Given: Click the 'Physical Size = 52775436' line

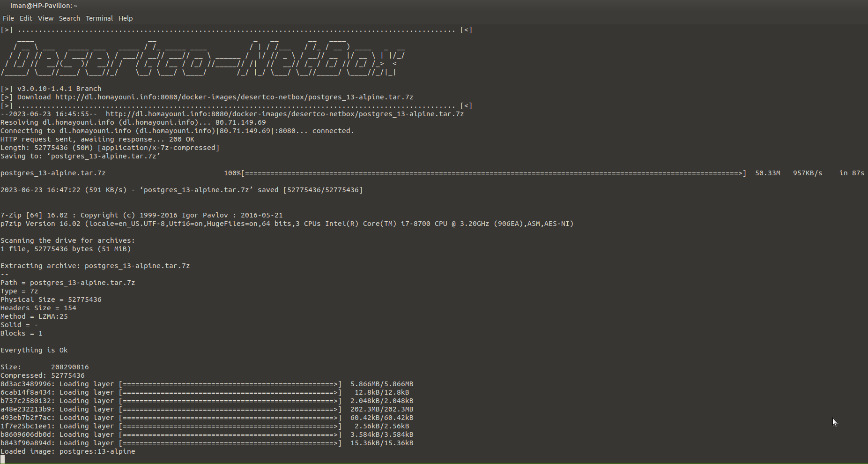Looking at the screenshot, I should click(x=51, y=299).
